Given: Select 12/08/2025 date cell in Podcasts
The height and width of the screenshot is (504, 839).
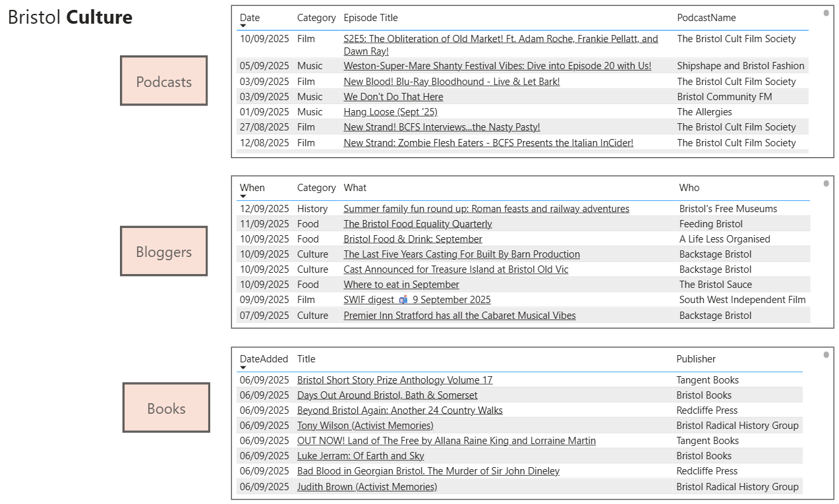Looking at the screenshot, I should [x=264, y=143].
